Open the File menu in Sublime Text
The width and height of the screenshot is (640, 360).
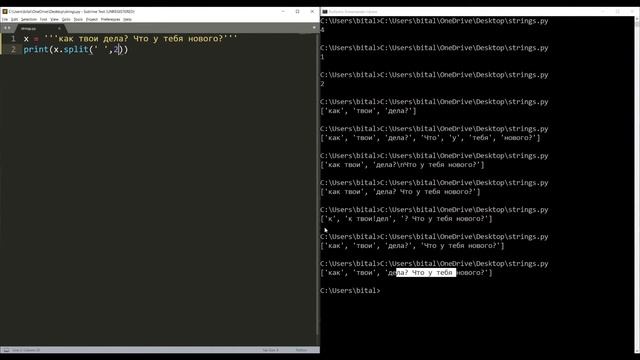coord(5,19)
